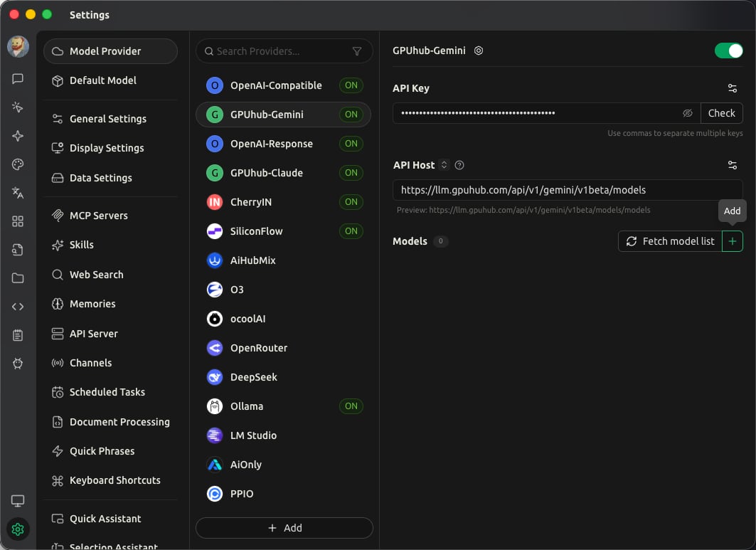Open MCP Servers section
This screenshot has width=756, height=550.
[x=110, y=216]
